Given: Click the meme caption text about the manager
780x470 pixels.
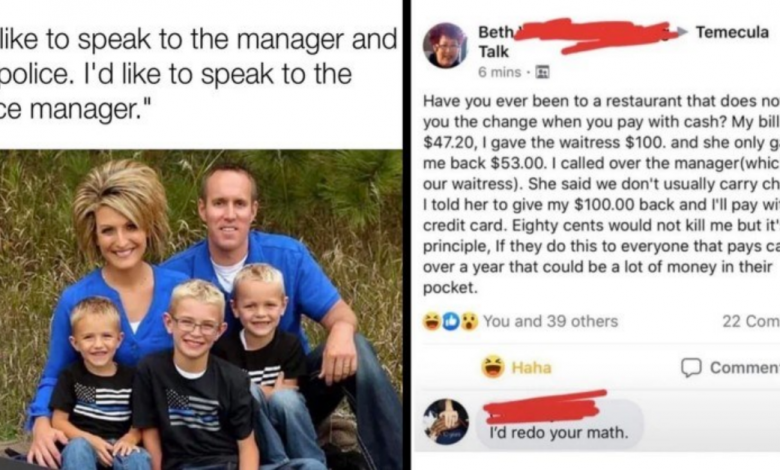Looking at the screenshot, I should point(199,74).
